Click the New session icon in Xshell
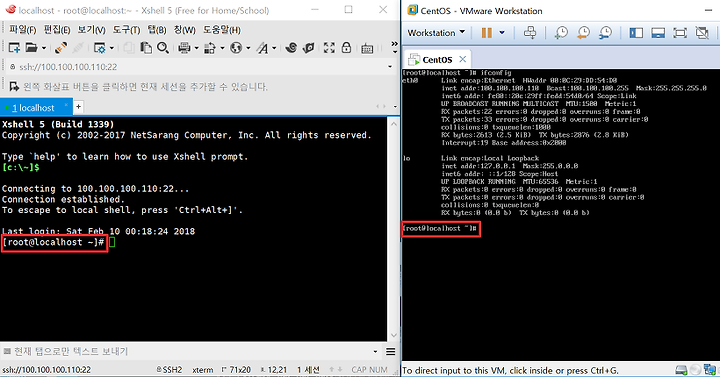Viewport: 720px width, 377px height. (x=14, y=48)
